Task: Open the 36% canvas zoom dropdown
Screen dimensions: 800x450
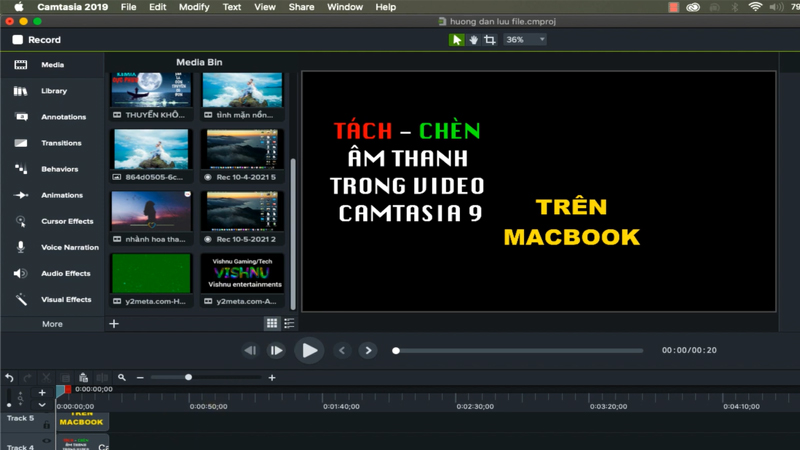Action: [525, 40]
